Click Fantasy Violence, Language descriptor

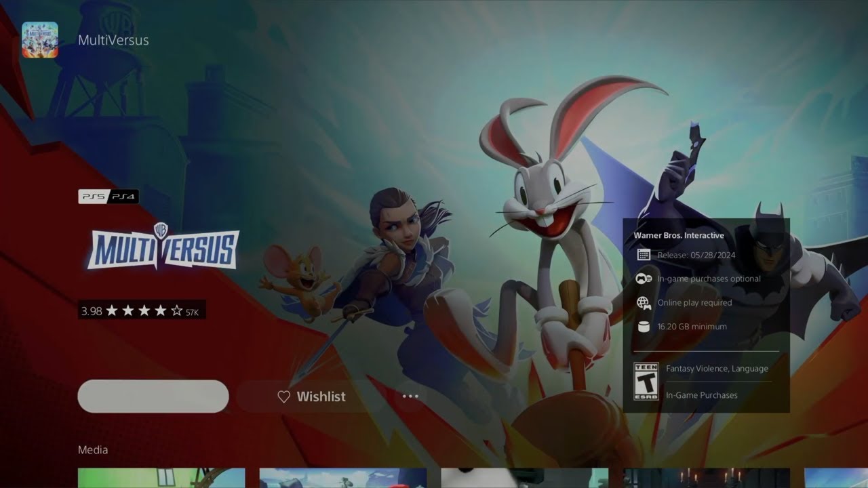point(717,369)
